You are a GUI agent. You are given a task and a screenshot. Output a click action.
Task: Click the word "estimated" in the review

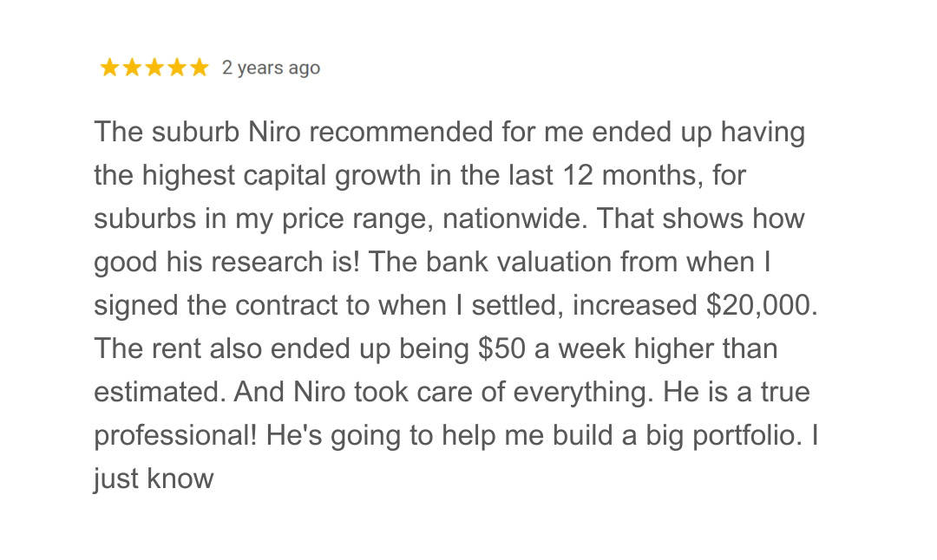(160, 392)
